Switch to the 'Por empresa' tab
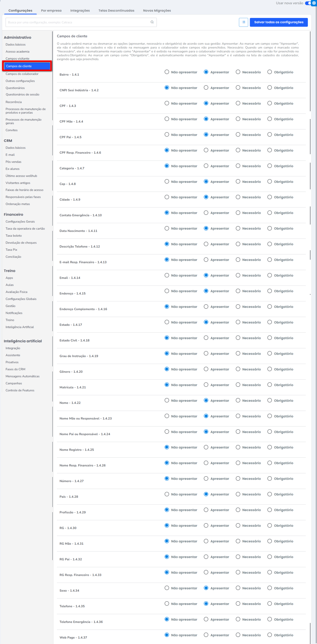This screenshot has height=644, width=317. click(51, 11)
